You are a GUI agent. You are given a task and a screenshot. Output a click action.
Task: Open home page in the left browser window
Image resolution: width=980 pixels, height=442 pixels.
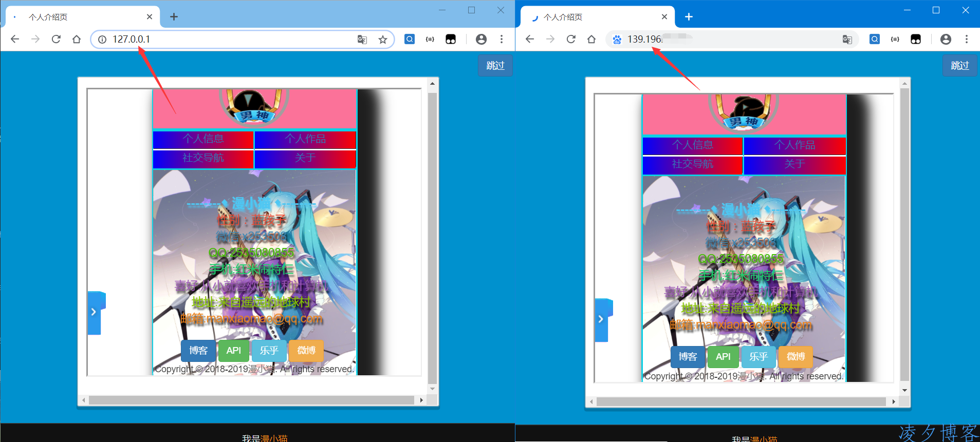tap(77, 39)
